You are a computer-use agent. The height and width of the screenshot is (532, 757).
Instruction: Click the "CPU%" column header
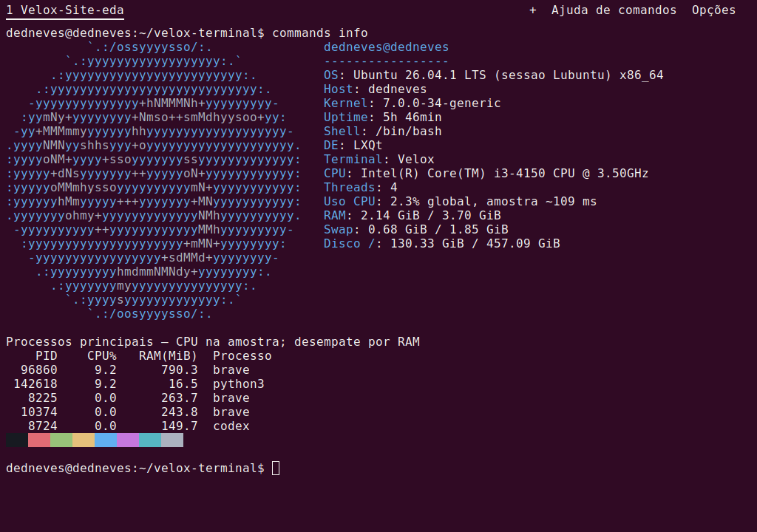(102, 356)
